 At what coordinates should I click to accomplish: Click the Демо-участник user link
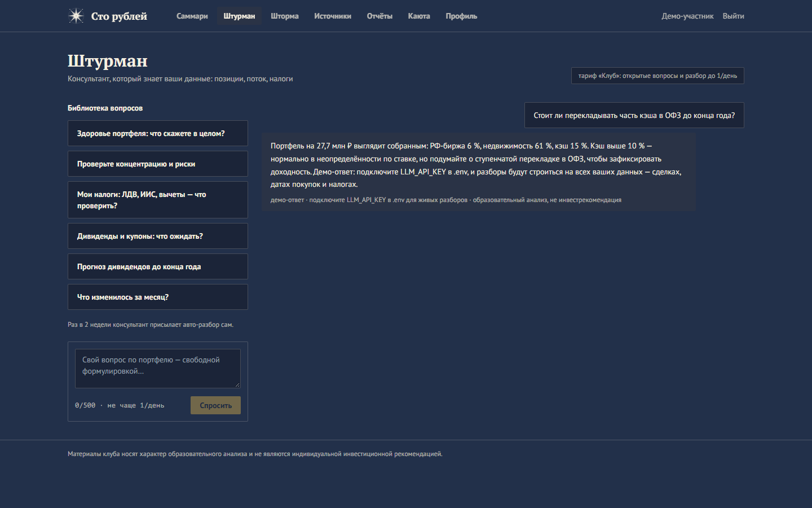[x=687, y=16]
